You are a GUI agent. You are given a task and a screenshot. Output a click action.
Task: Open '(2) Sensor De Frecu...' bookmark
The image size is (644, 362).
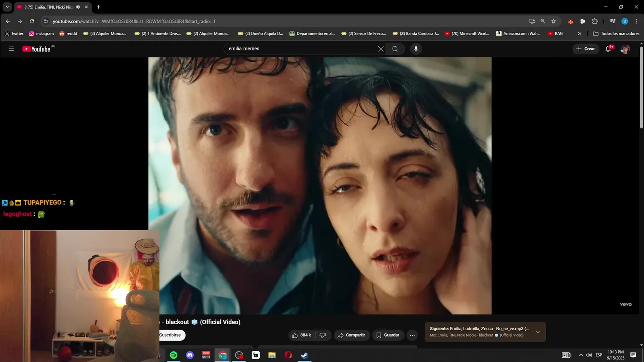363,34
